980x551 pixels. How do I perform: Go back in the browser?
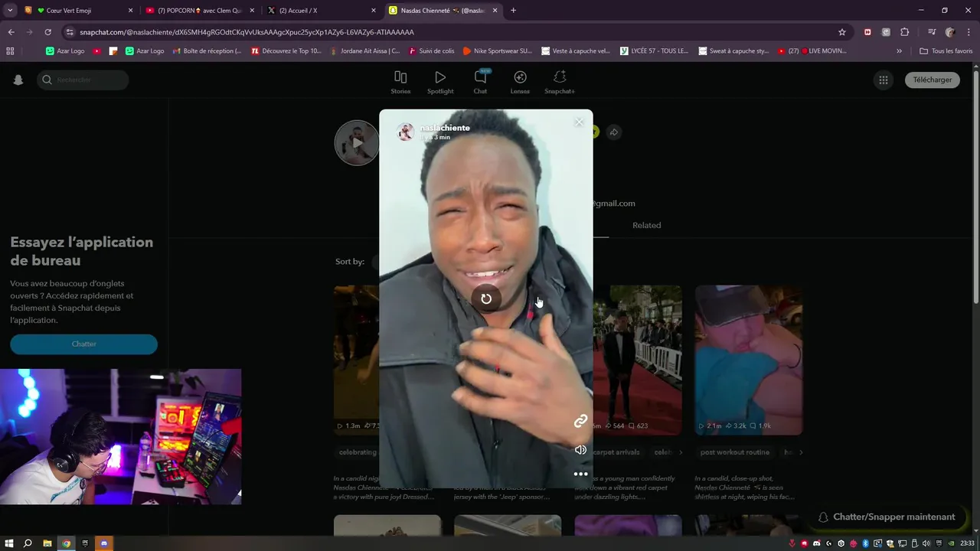(x=11, y=32)
